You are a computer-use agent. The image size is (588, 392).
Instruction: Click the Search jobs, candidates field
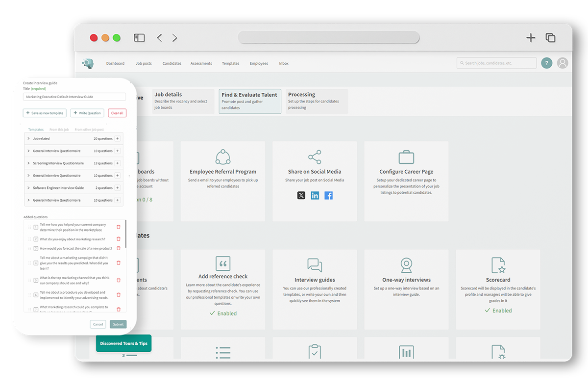click(496, 63)
